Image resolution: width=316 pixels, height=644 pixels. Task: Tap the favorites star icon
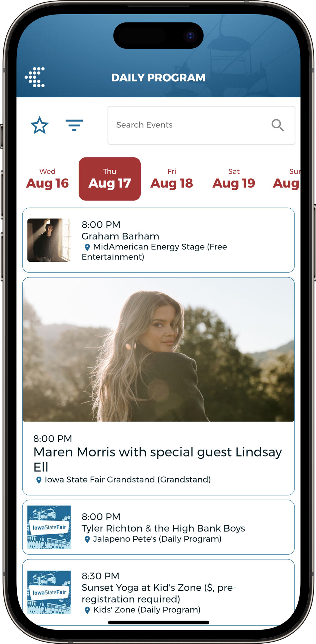39,125
